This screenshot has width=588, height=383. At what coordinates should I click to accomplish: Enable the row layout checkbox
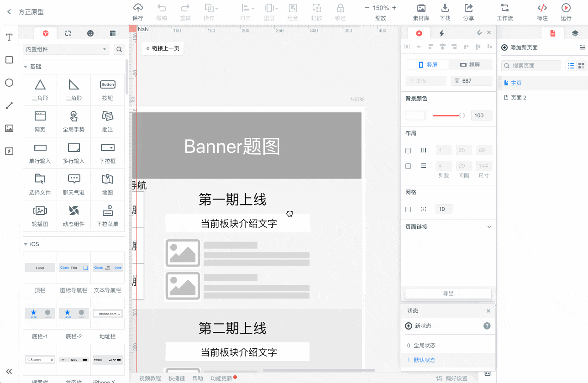[x=408, y=166]
